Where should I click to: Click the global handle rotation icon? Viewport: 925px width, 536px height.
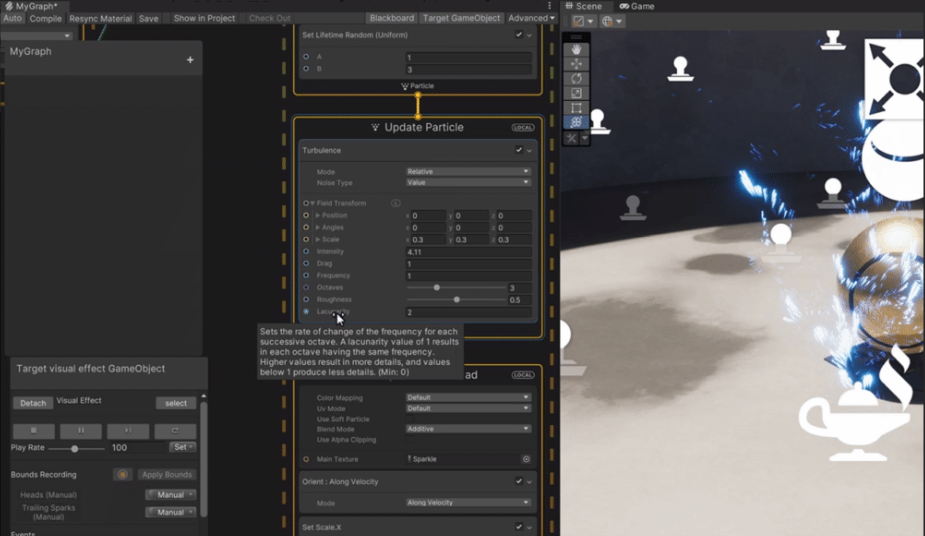coord(607,21)
